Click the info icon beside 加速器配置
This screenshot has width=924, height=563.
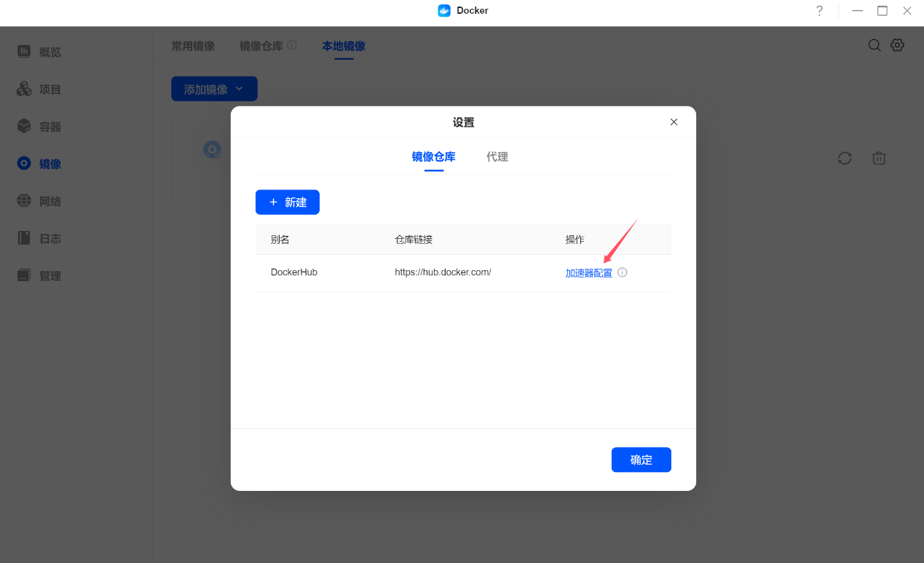622,272
